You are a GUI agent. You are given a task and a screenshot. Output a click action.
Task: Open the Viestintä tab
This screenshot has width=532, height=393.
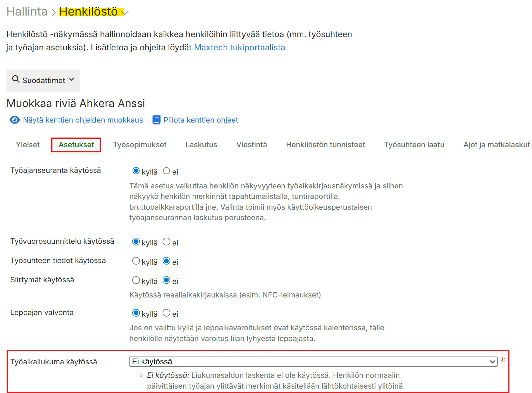tap(251, 145)
